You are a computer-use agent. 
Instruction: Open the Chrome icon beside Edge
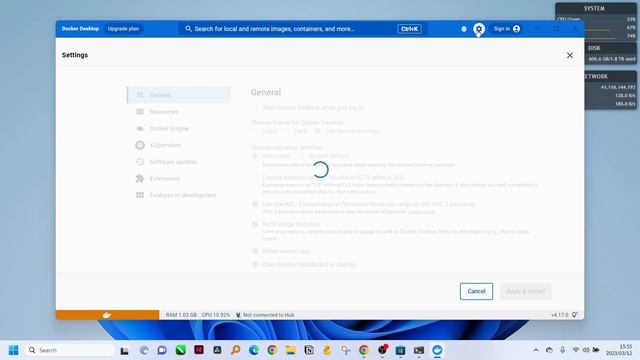[x=272, y=350]
